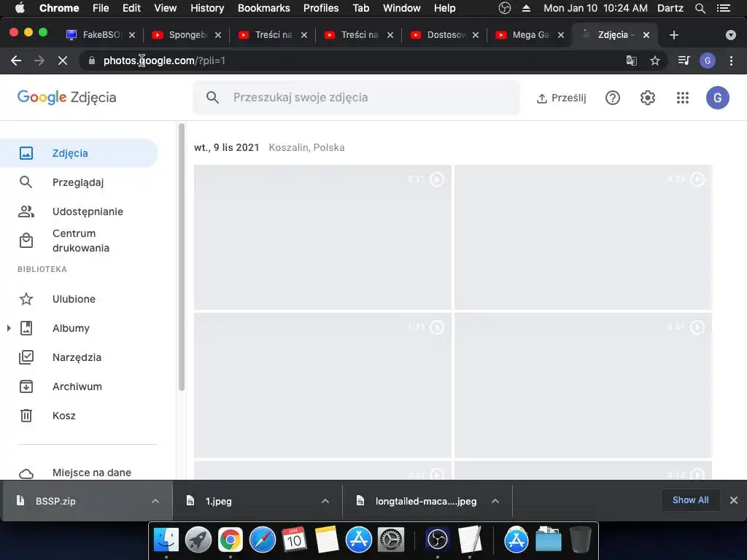
Task: Open the Bookmarks menu
Action: (264, 8)
